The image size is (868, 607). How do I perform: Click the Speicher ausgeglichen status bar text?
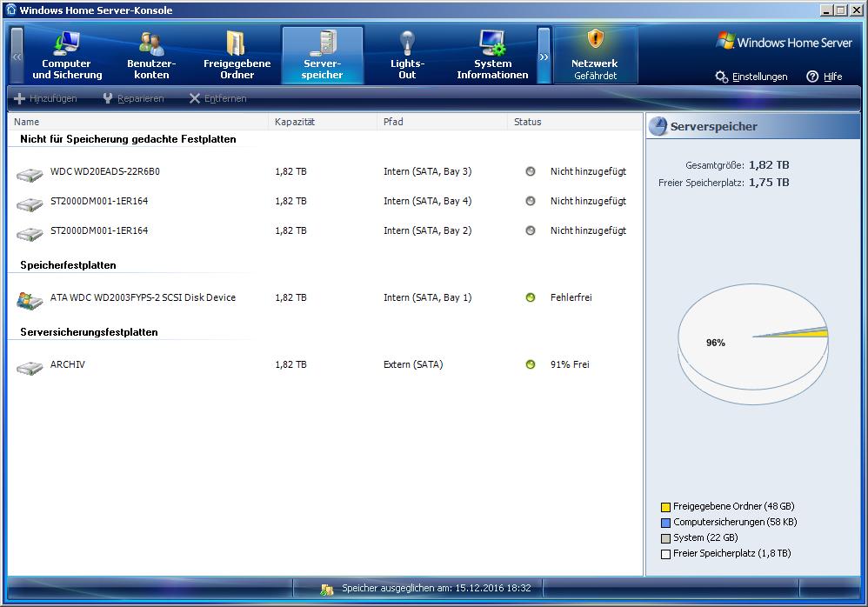click(437, 588)
